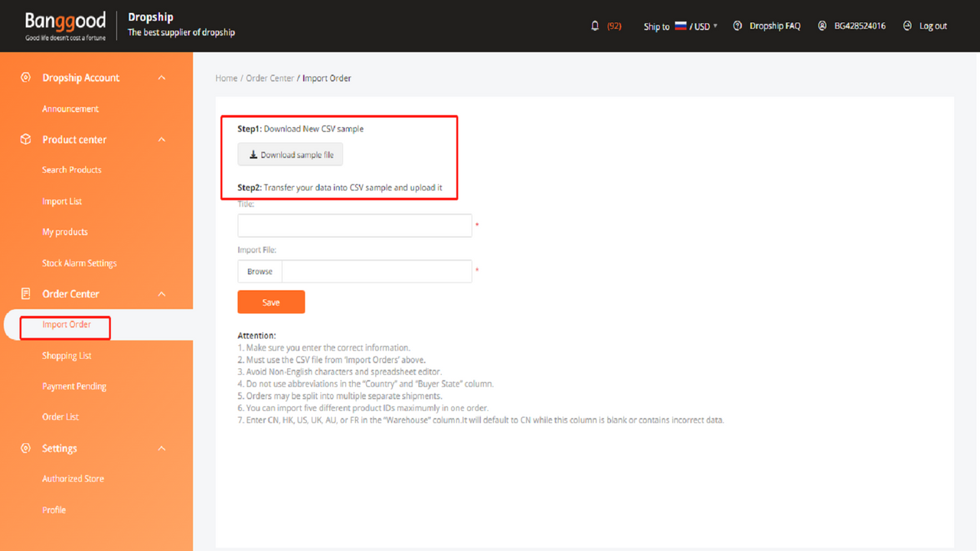This screenshot has width=980, height=551.
Task: Open notifications bell icon
Action: (x=595, y=26)
